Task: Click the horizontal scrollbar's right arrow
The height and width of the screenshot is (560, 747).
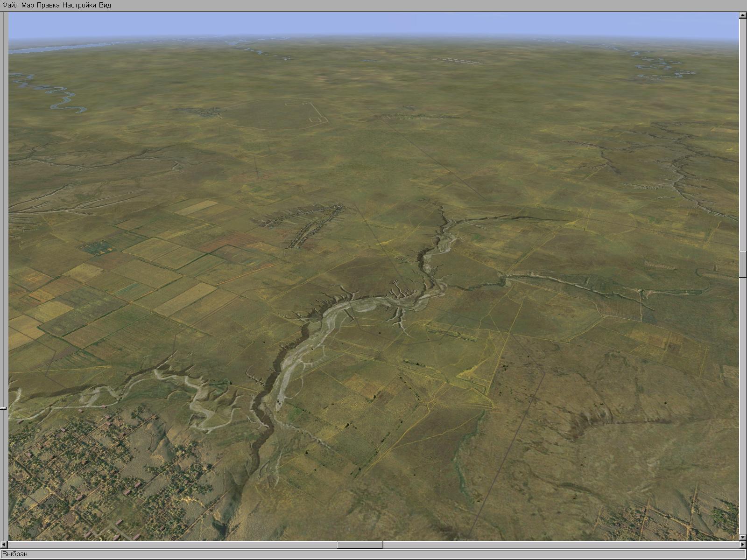Action: (743, 545)
